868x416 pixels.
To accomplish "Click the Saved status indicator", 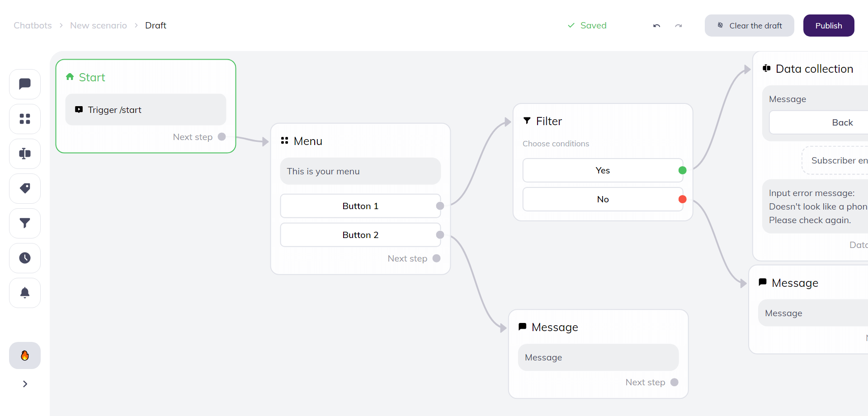I will [x=587, y=26].
